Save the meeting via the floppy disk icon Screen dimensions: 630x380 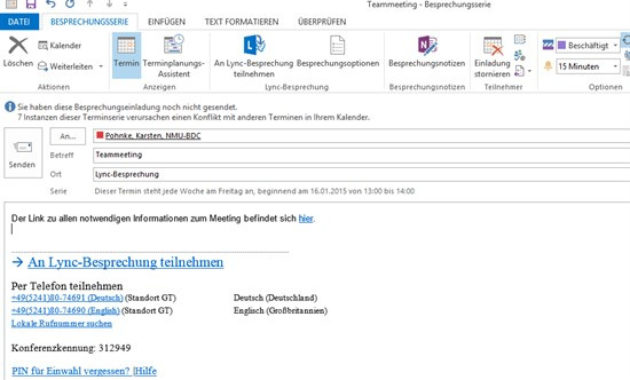pyautogui.click(x=31, y=4)
